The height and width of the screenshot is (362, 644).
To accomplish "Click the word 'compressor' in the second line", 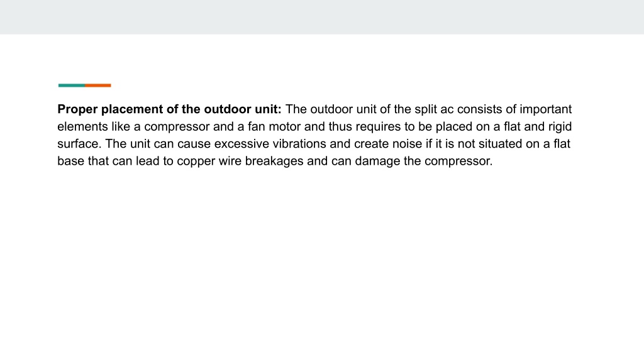I will [177, 126].
